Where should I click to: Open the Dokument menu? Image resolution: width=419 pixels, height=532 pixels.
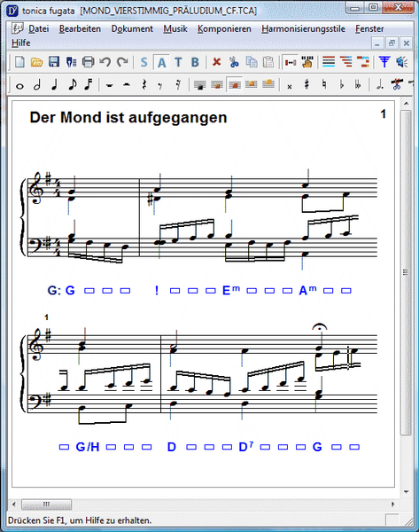pos(132,29)
